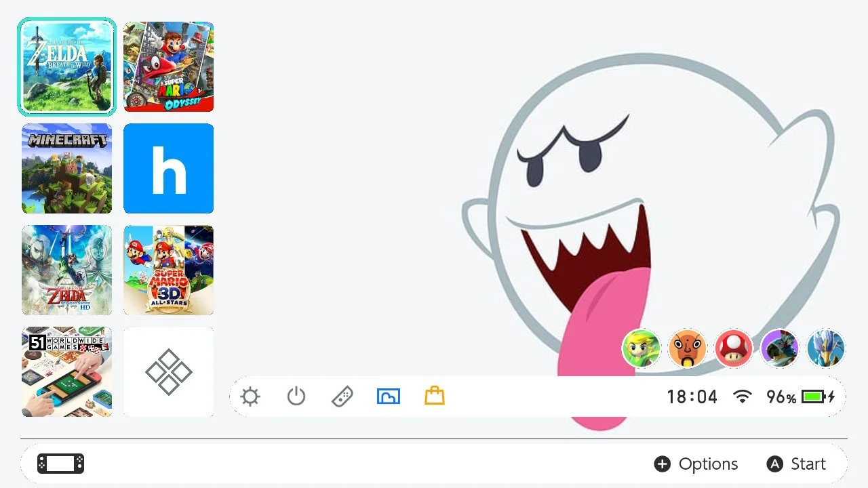
Task: Open the orange eShop bag icon
Action: pos(435,396)
